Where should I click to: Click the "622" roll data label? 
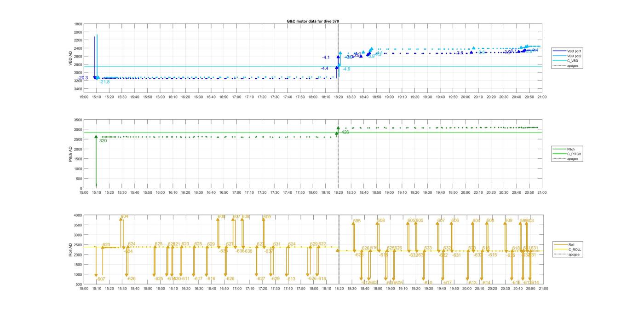(x=322, y=244)
